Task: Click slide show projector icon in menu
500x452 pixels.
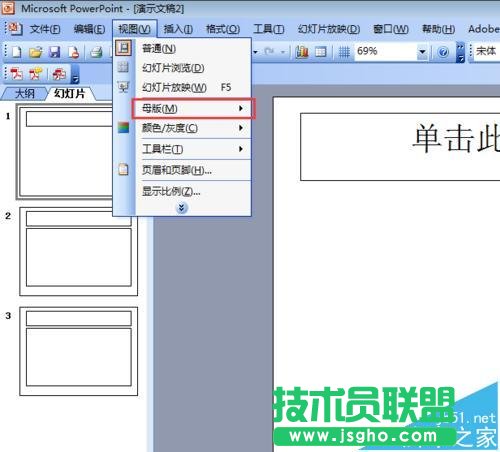Action: [123, 87]
